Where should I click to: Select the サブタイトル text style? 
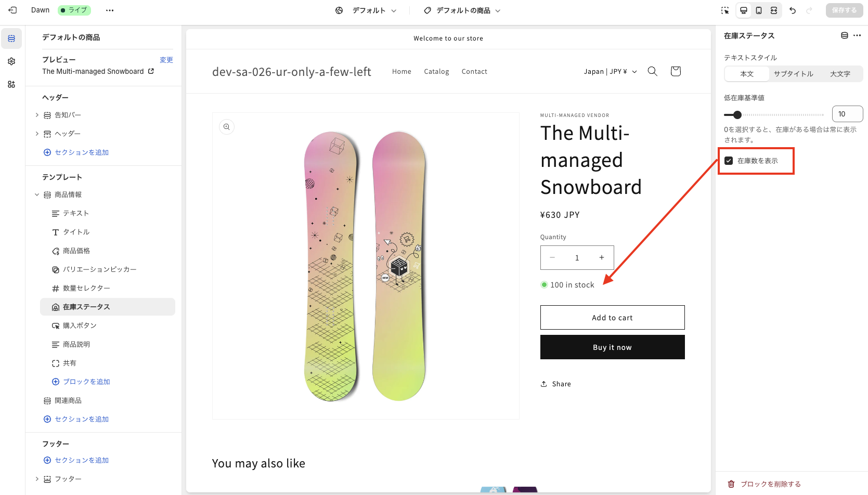(793, 74)
